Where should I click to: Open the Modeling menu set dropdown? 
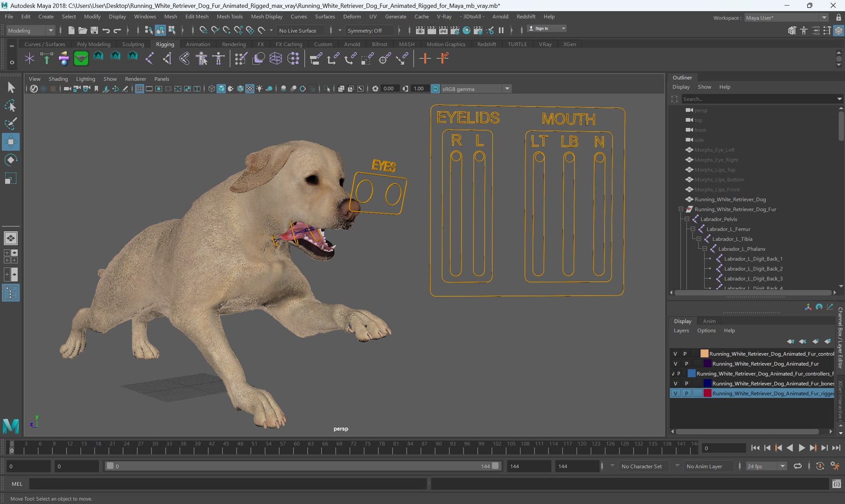(31, 30)
